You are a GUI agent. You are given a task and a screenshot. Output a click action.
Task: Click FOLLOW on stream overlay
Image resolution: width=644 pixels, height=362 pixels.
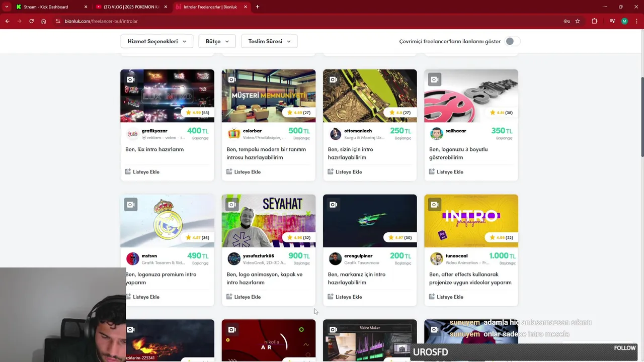(x=625, y=348)
